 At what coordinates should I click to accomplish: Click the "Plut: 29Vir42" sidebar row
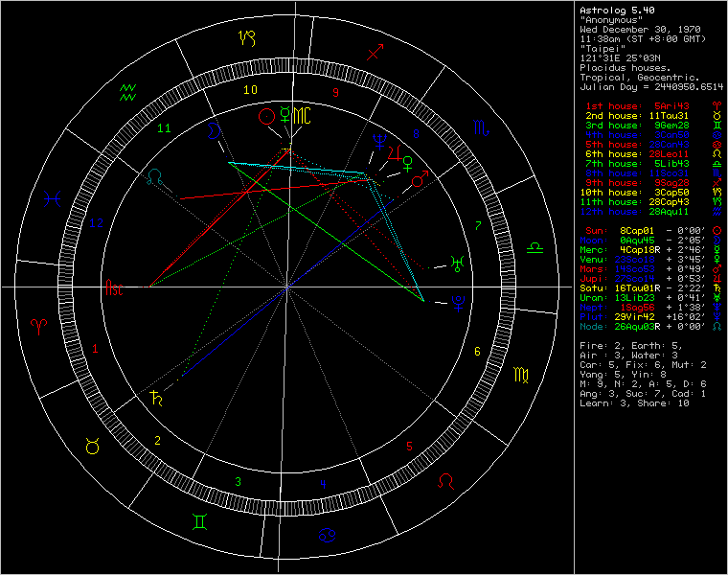click(651, 317)
